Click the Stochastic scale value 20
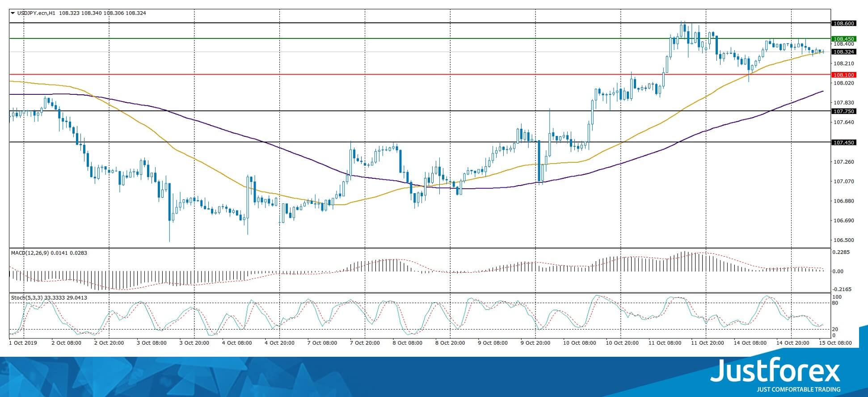Image resolution: width=868 pixels, height=397 pixels. (x=835, y=329)
